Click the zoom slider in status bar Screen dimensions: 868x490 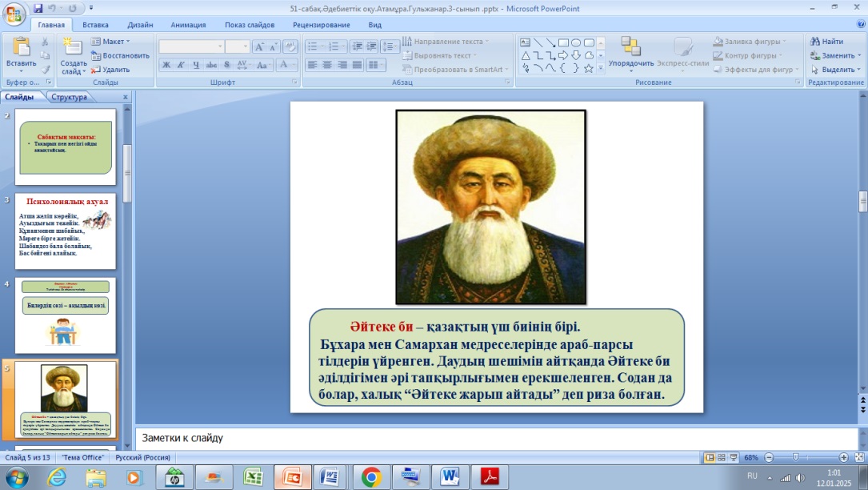point(797,457)
